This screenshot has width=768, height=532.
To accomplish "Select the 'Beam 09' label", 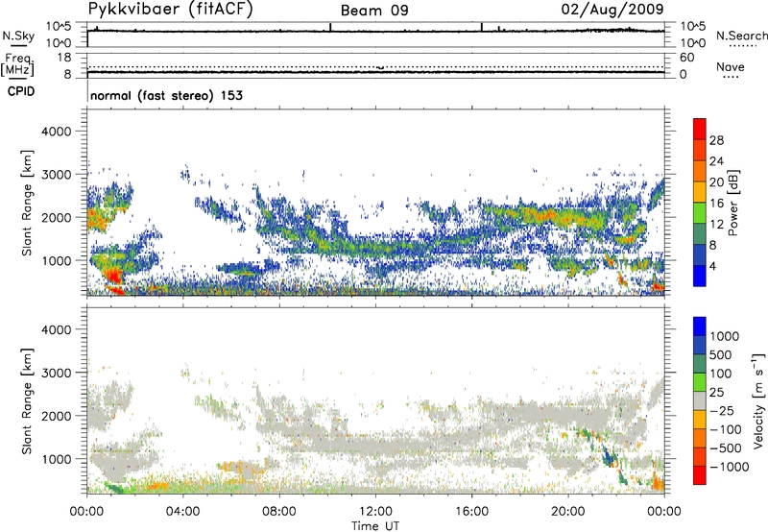I will coord(374,11).
